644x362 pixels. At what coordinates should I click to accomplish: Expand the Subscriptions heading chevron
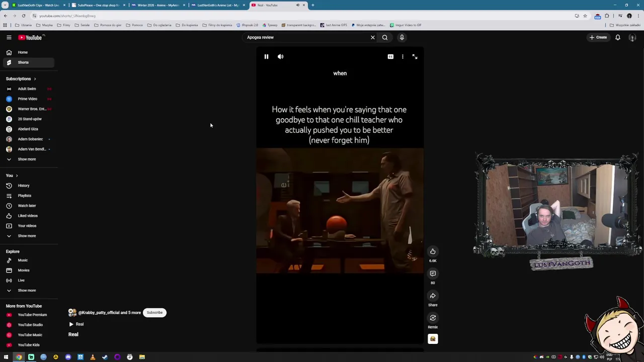pos(35,79)
